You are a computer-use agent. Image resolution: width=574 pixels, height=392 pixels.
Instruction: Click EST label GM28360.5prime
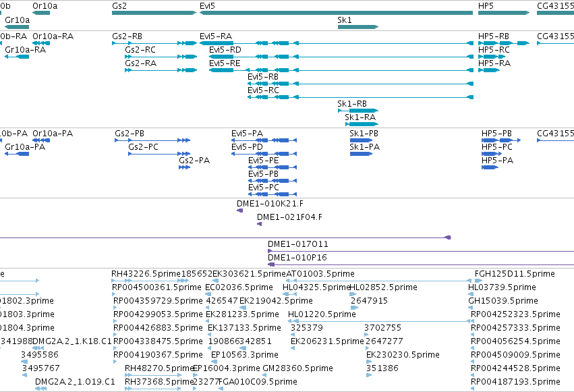point(298,368)
